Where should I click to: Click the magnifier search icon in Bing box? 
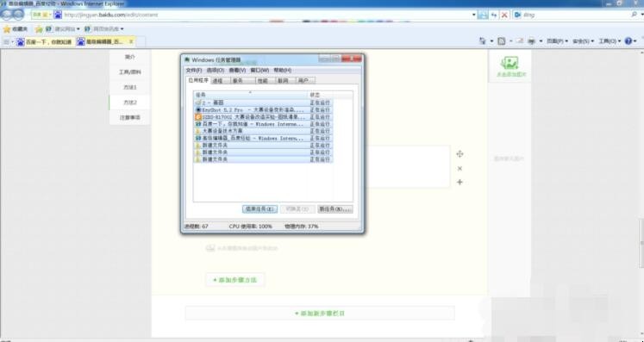click(x=635, y=15)
